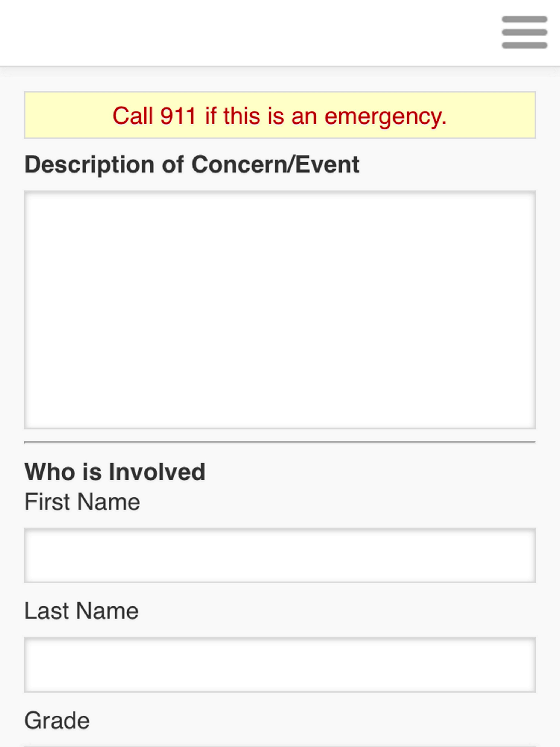The width and height of the screenshot is (560, 747).
Task: Tap the blank white header bar
Action: pos(250,33)
